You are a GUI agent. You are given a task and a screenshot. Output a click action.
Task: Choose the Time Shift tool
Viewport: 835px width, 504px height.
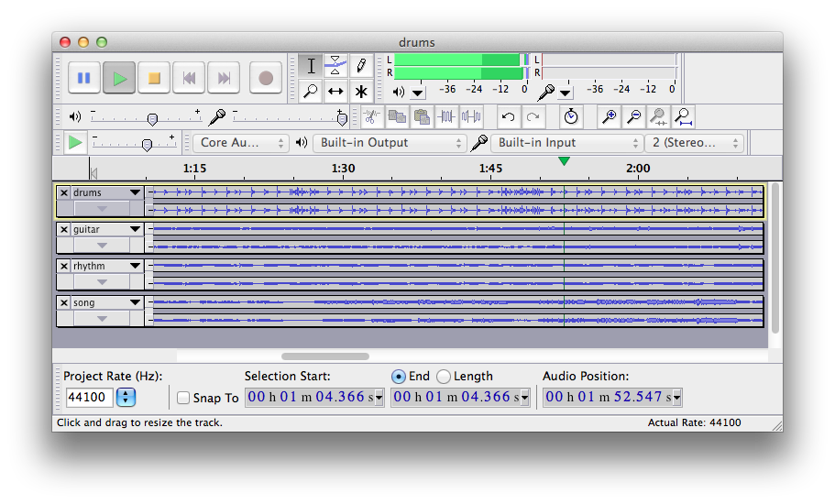click(x=335, y=91)
